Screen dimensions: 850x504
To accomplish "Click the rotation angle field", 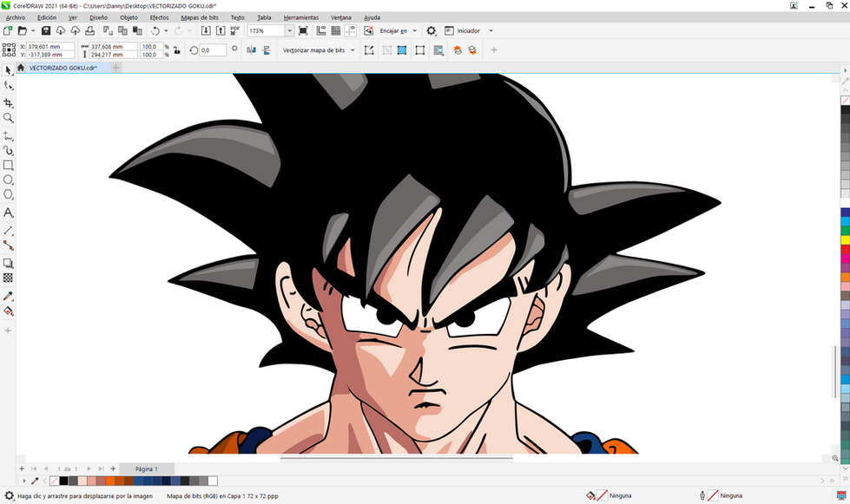I will 213,50.
